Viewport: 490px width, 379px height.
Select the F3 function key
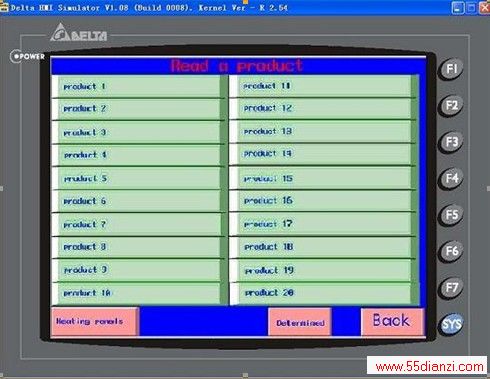click(x=451, y=142)
